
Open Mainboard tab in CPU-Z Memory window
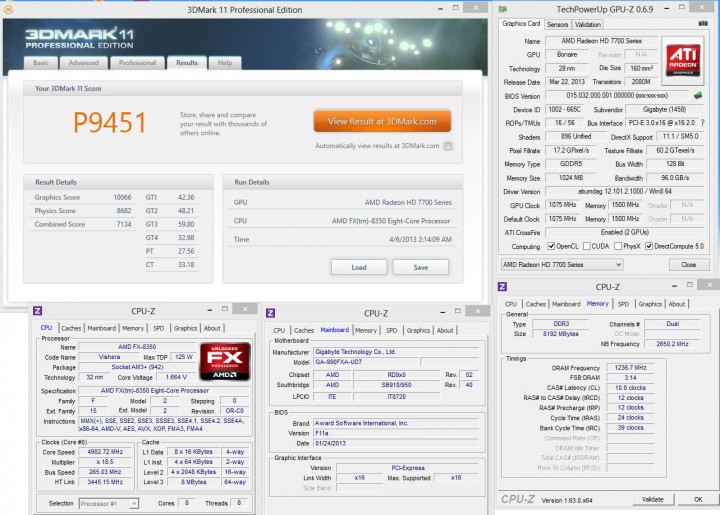tap(566, 304)
